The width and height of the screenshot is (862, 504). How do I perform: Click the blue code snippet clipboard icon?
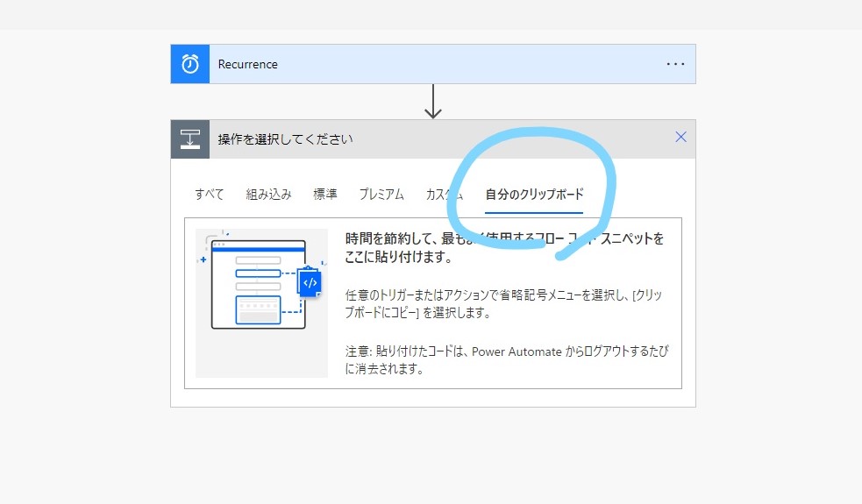coord(309,283)
